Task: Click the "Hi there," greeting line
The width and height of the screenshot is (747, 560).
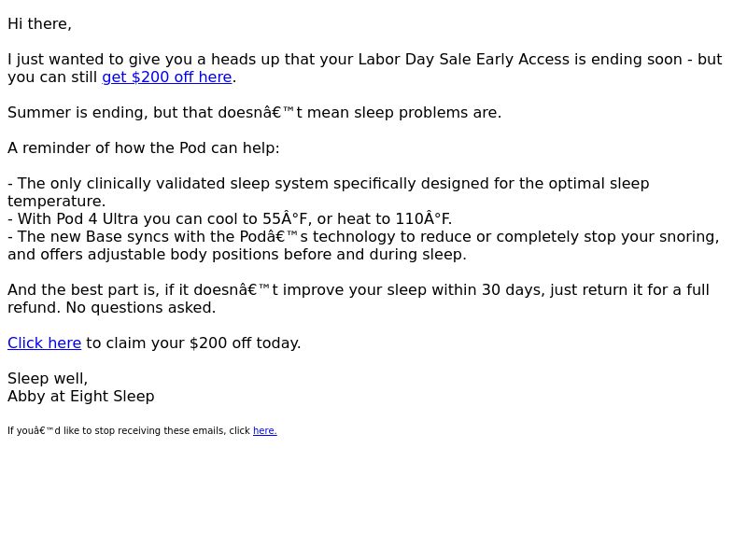Action: tap(39, 24)
